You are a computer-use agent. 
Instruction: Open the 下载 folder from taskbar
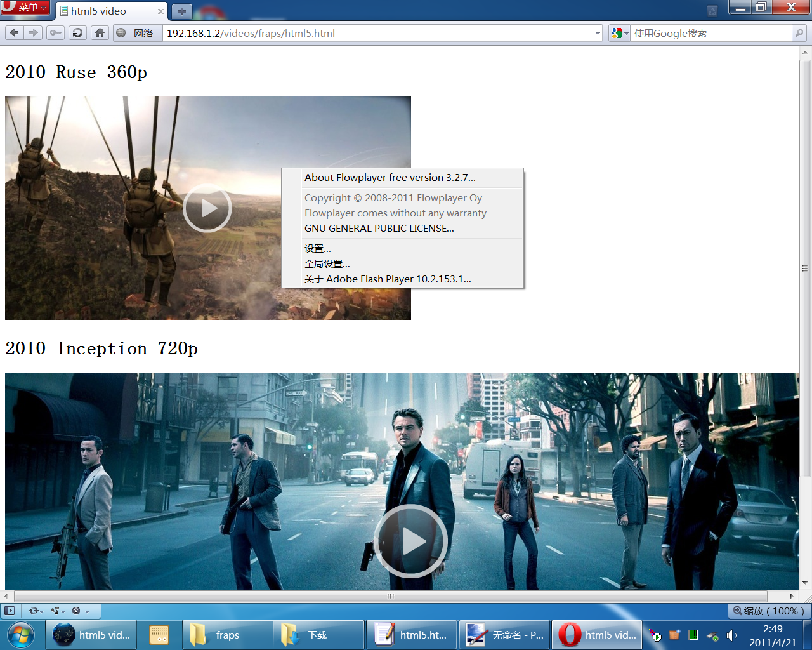(x=320, y=635)
